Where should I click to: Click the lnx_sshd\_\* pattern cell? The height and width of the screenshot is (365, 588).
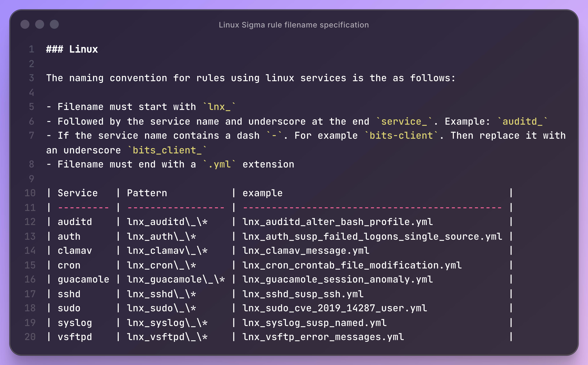point(161,294)
